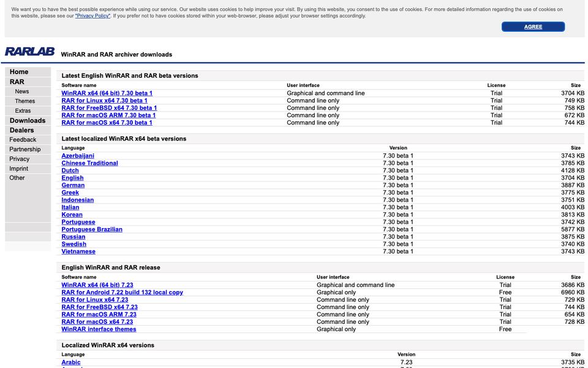Screen dimensions: 588x368
Task: Get the Dutch localized beta version
Action: point(70,171)
